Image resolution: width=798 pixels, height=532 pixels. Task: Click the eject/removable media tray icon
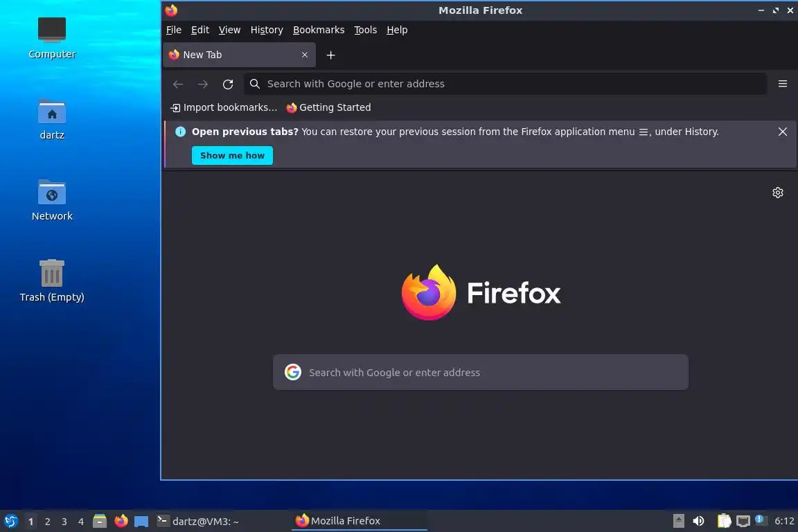click(x=678, y=521)
